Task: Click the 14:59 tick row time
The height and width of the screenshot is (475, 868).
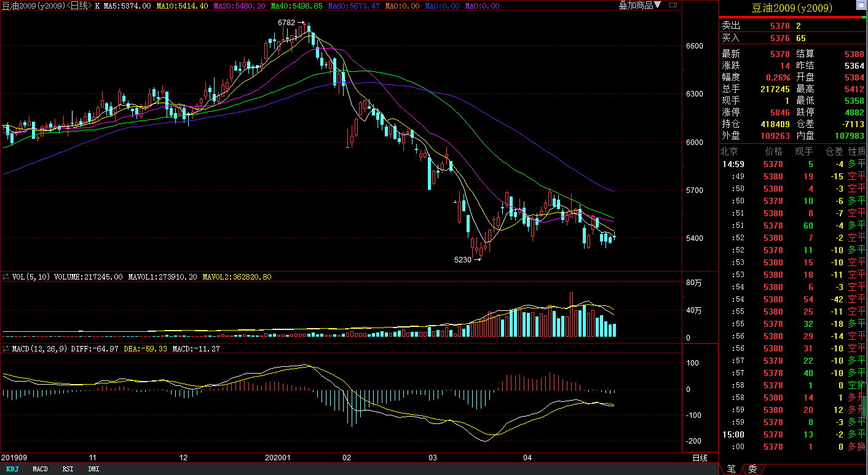Action: pos(733,164)
